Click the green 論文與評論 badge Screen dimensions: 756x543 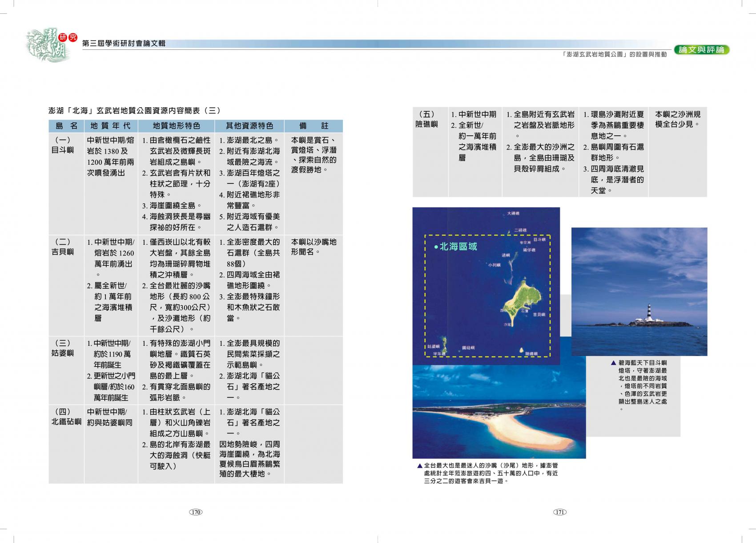point(701,50)
